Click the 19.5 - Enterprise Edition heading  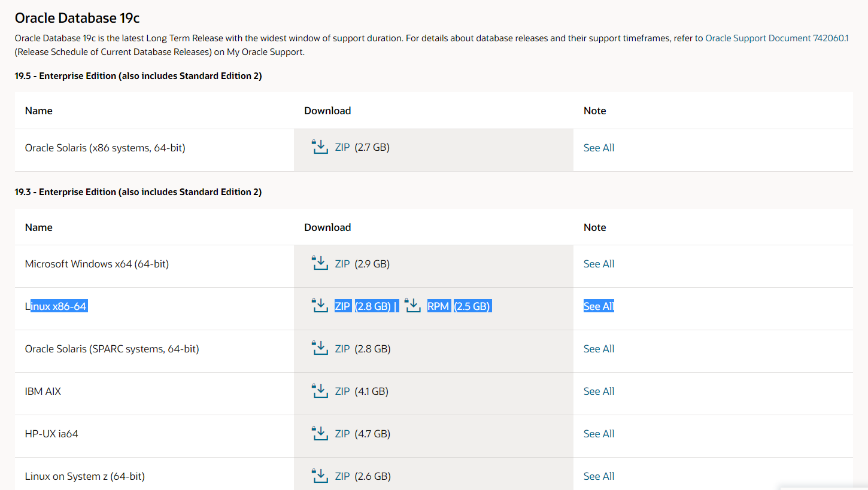(138, 76)
